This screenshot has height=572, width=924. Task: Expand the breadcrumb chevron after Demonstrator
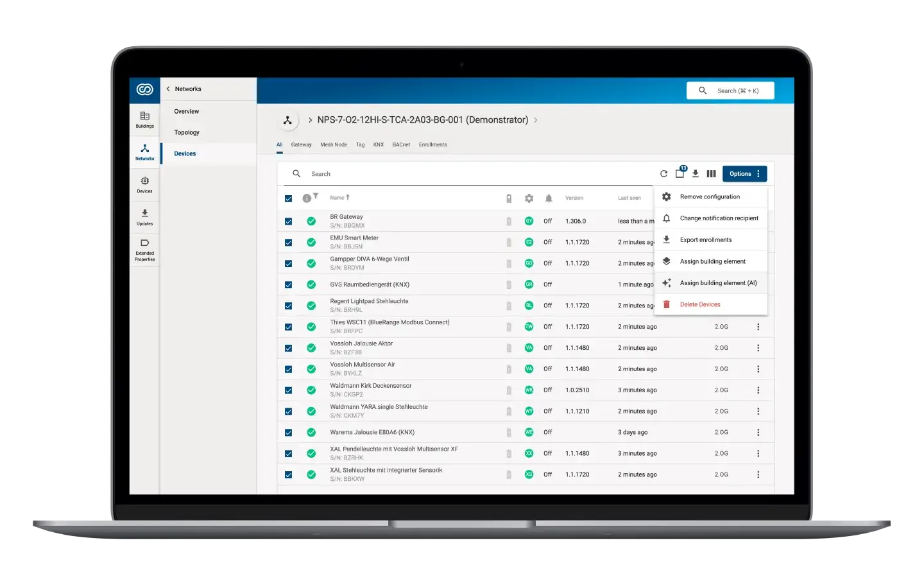tap(536, 120)
